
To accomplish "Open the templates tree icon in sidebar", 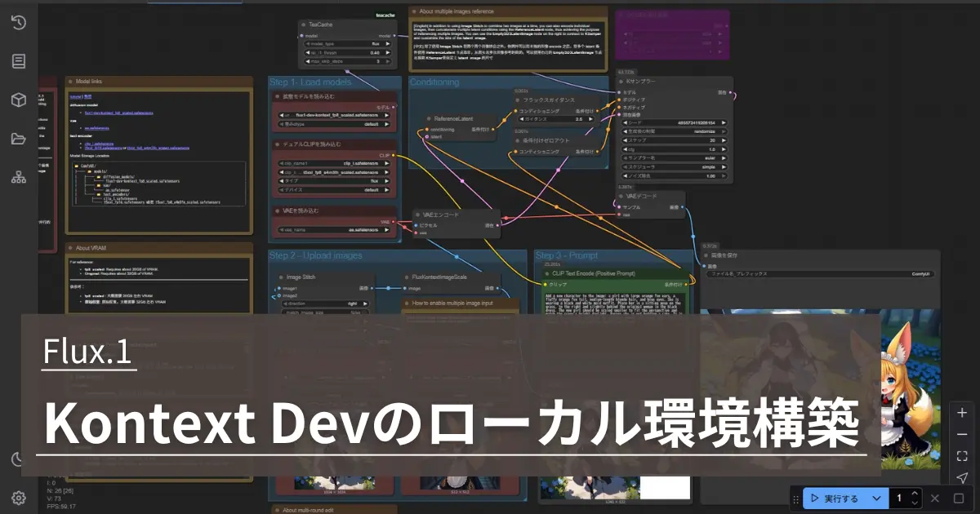I will 18,177.
